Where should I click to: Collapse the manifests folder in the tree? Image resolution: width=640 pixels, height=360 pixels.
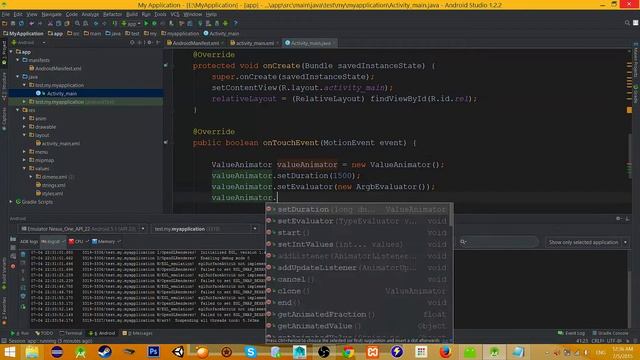coord(18,60)
